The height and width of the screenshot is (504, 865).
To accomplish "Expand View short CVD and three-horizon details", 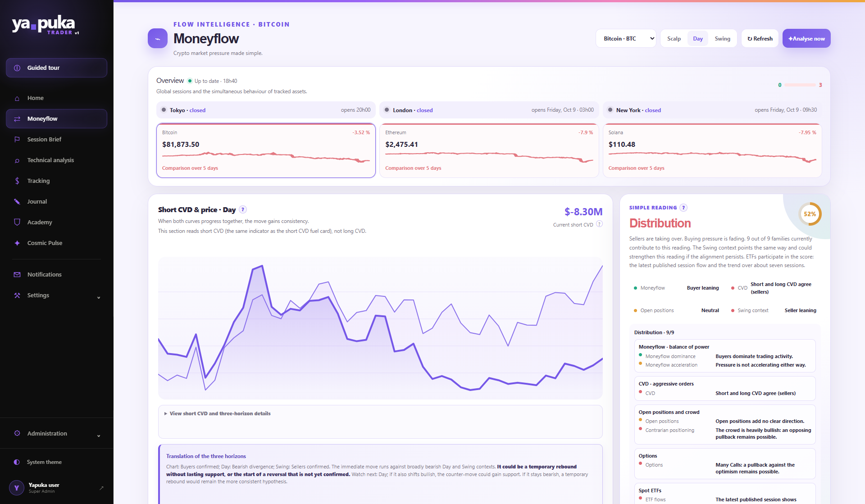I will (218, 413).
